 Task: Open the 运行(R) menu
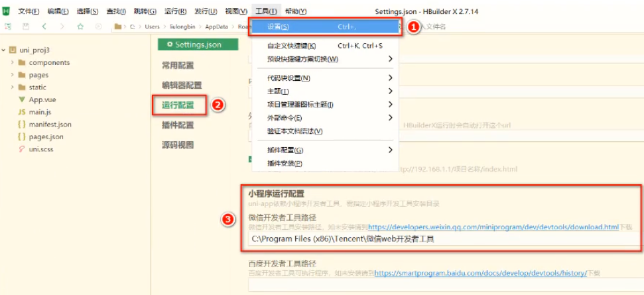pyautogui.click(x=175, y=11)
